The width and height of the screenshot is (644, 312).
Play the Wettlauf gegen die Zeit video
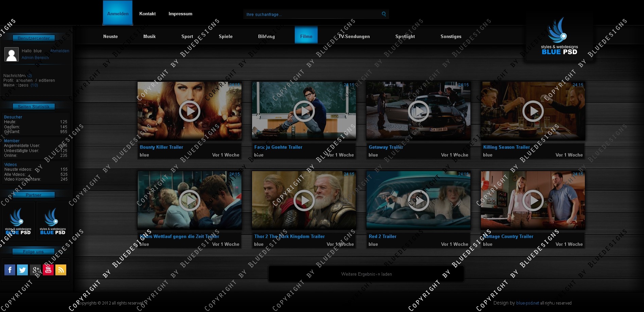(190, 200)
